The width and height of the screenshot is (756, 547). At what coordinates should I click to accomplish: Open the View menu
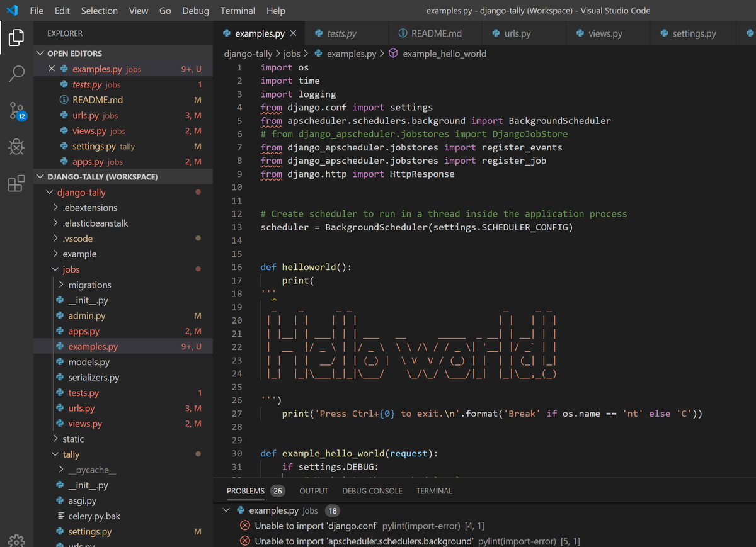click(139, 11)
